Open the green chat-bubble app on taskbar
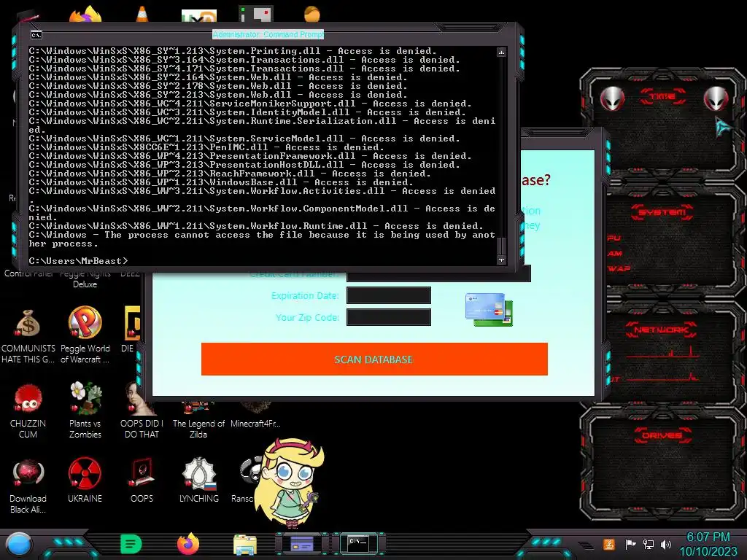747x560 pixels. coord(131,544)
